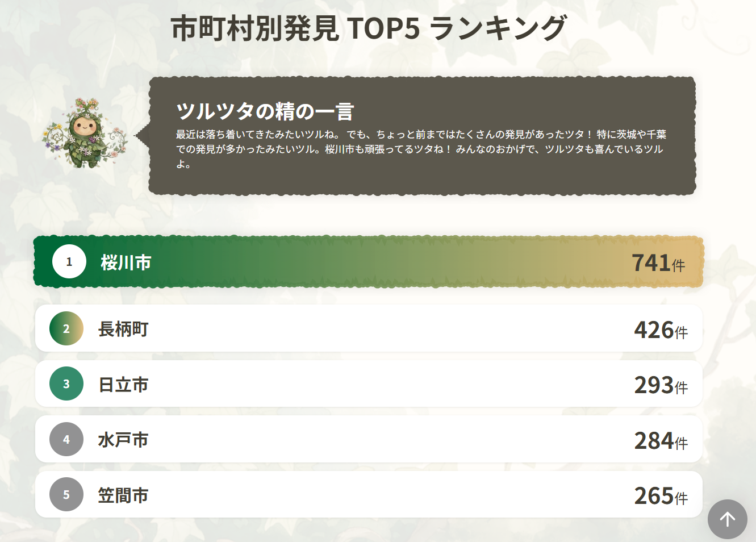Open the 水戸市 ranking entry
Viewport: 756px width, 542px height.
[123, 440]
